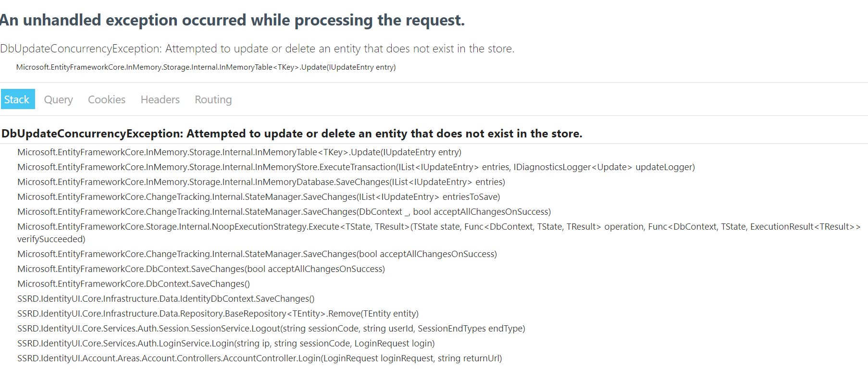The width and height of the screenshot is (868, 369).
Task: Select the LoginService.Login stack frame
Action: tap(226, 343)
